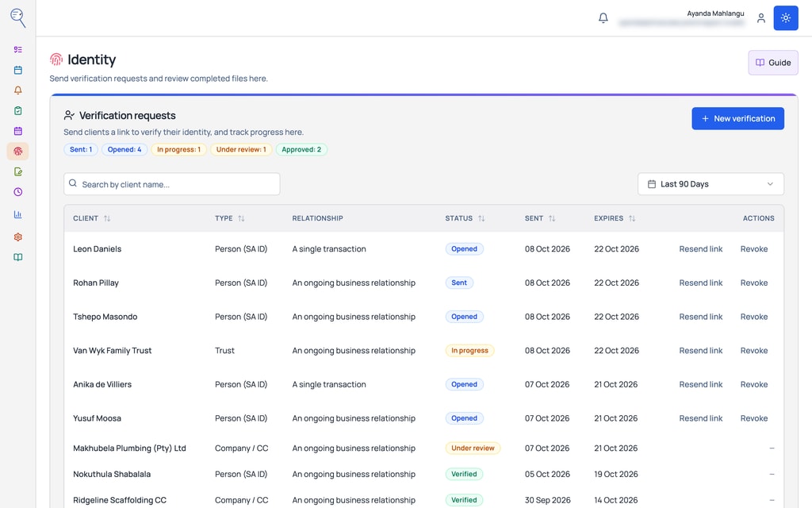Open the blue calendar sidebar icon
The width and height of the screenshot is (812, 508).
tap(17, 70)
